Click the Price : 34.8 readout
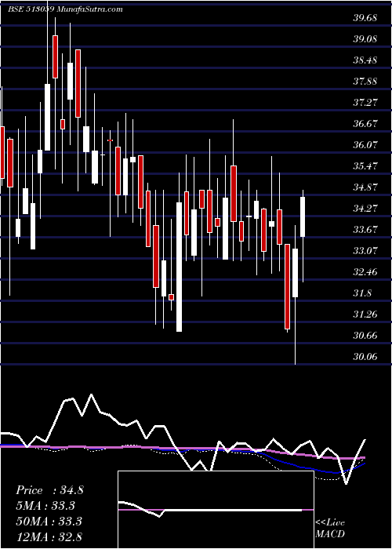This screenshot has height=549, width=392. pyautogui.click(x=49, y=490)
